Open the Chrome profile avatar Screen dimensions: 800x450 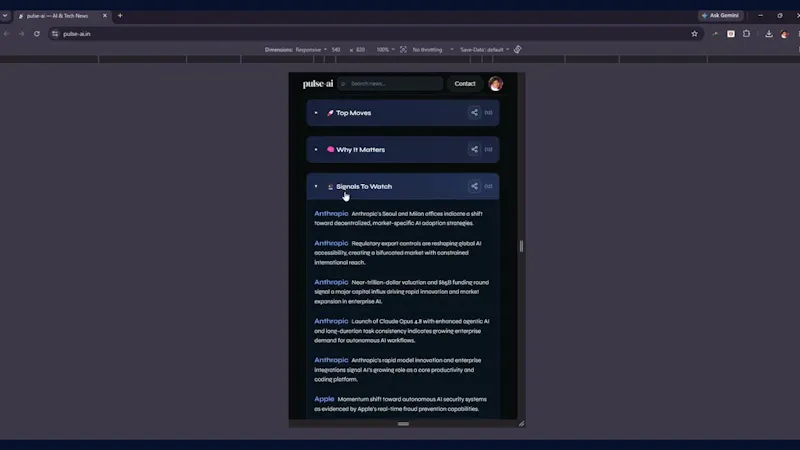tap(785, 34)
